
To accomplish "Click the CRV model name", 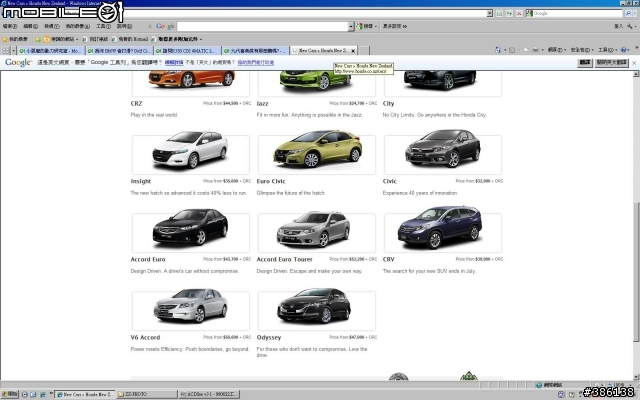I will point(389,259).
